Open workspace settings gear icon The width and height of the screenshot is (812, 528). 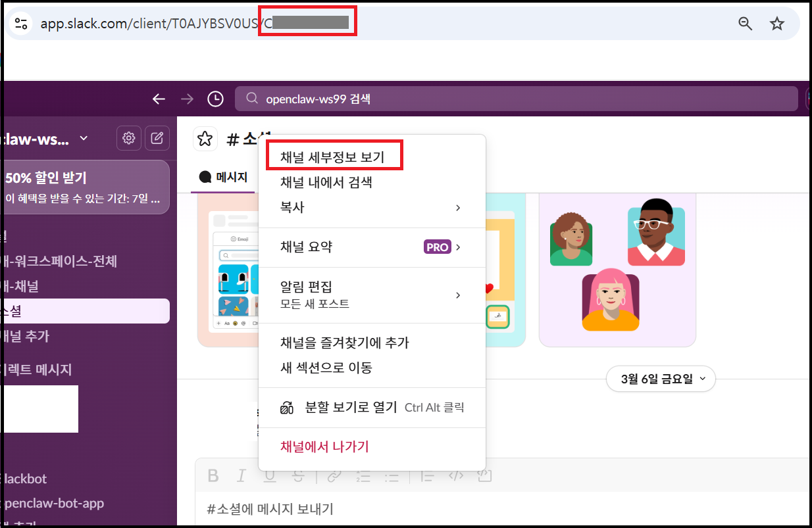click(x=129, y=138)
